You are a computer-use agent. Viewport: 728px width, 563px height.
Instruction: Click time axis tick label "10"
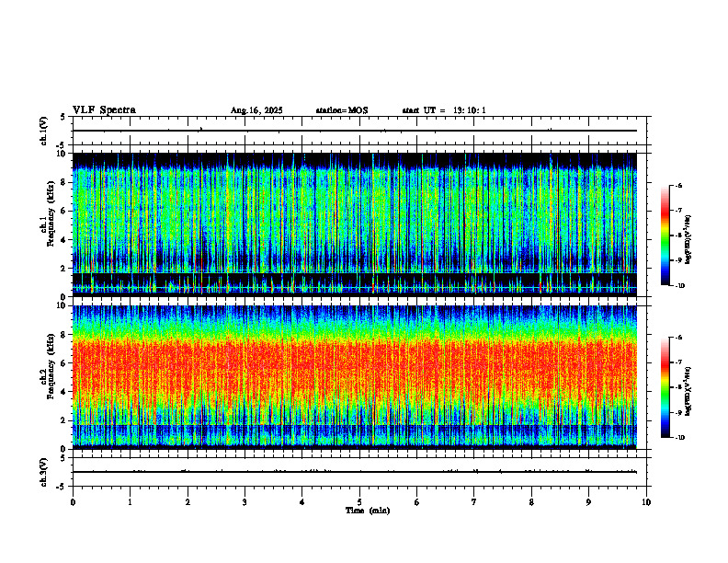(x=646, y=502)
